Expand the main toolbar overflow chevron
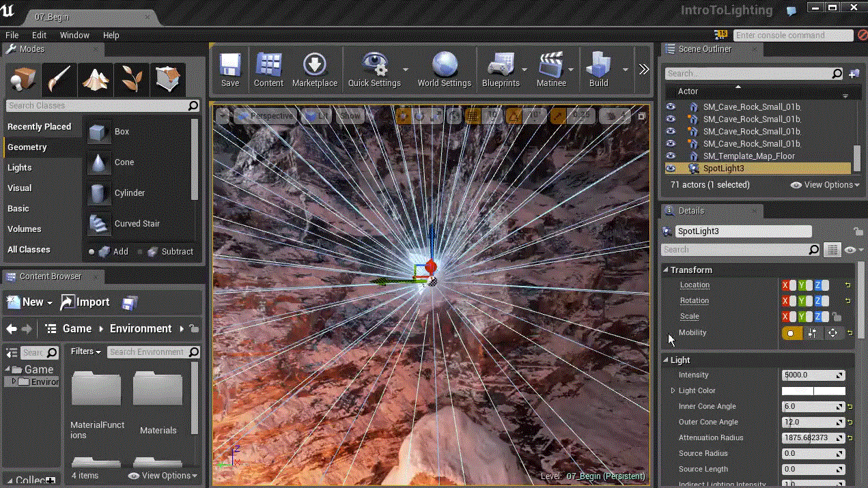This screenshot has width=868, height=488. [644, 69]
